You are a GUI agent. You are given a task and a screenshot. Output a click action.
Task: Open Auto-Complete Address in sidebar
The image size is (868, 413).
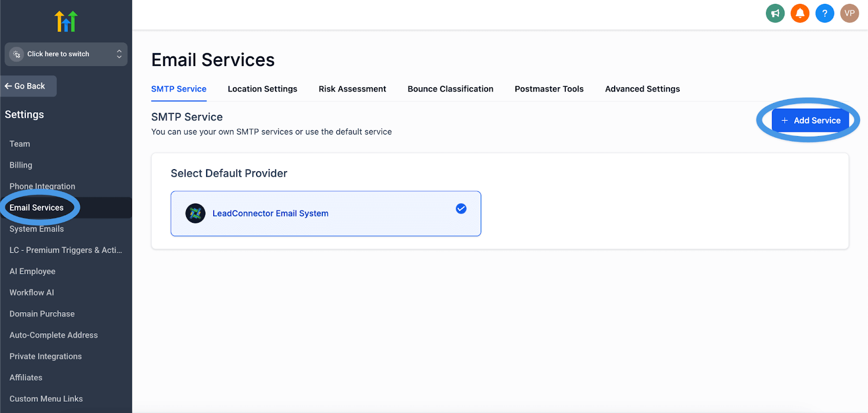coord(54,335)
